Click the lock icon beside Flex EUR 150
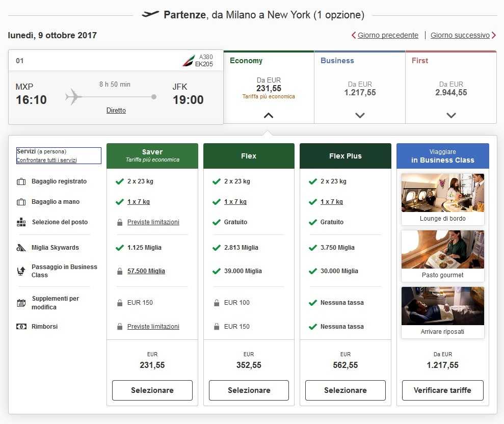The width and height of the screenshot is (504, 424). tap(217, 326)
